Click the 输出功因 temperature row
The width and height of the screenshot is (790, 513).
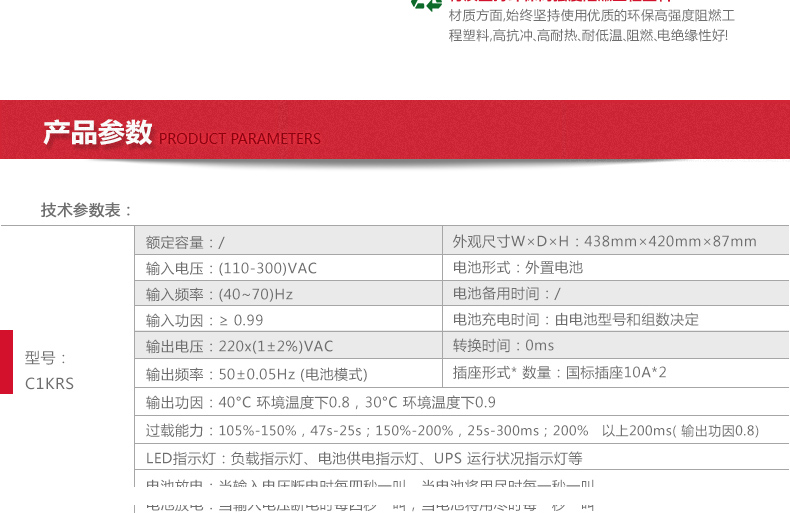click(x=462, y=402)
